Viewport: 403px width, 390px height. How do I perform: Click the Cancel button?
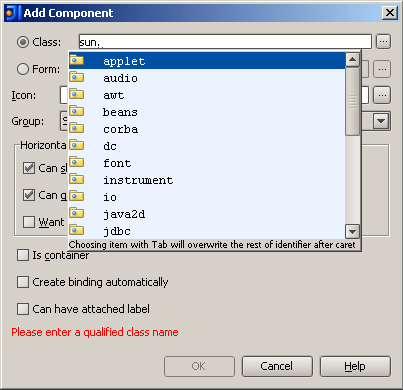coord(277,366)
